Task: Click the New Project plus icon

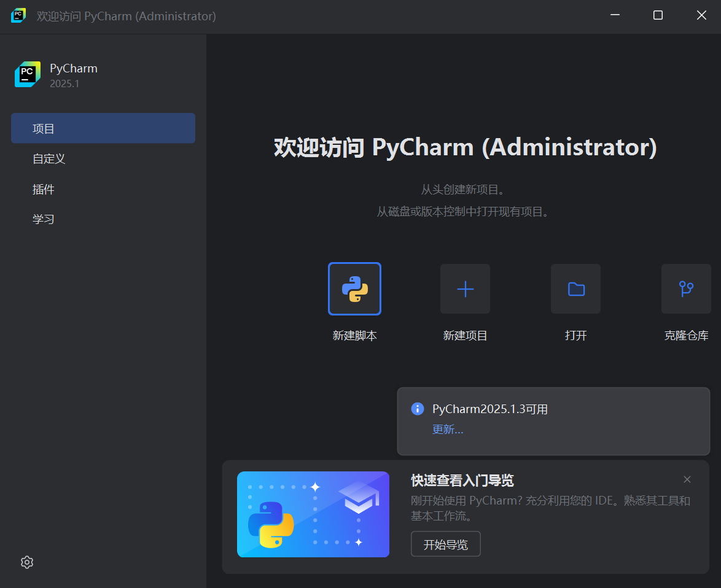Action: click(465, 289)
